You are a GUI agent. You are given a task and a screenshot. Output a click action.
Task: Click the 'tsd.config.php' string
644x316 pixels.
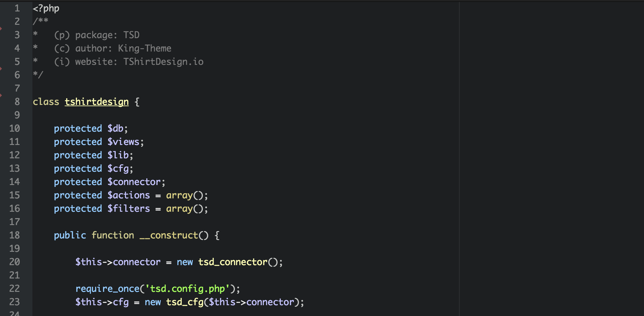(x=188, y=289)
